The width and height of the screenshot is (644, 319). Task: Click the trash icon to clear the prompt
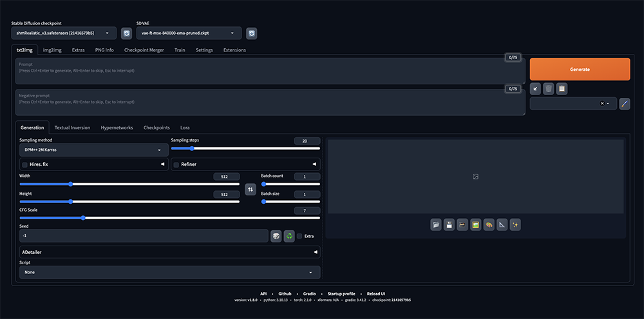[x=548, y=89]
